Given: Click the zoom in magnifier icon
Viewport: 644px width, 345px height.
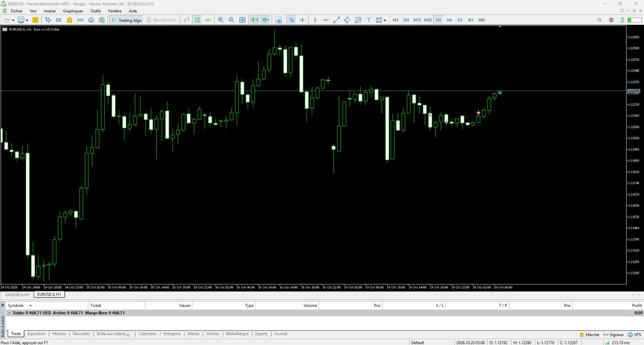Looking at the screenshot, I should coord(221,20).
